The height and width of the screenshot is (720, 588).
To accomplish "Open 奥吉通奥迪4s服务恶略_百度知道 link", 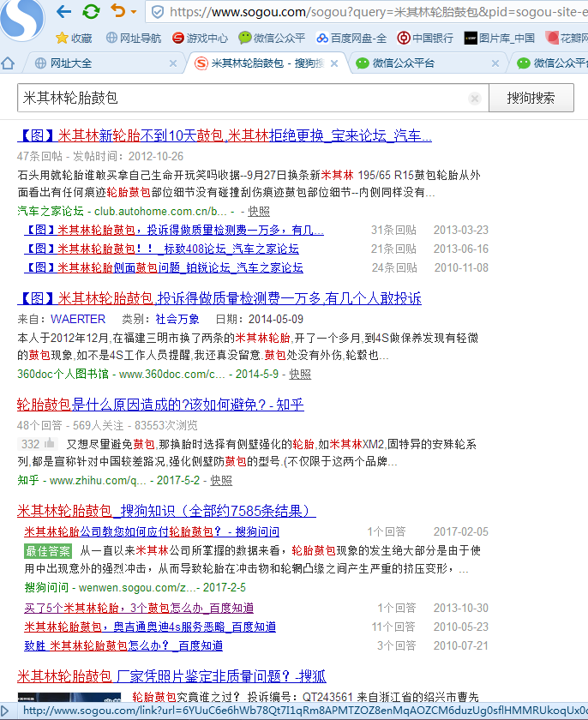I will [x=150, y=627].
